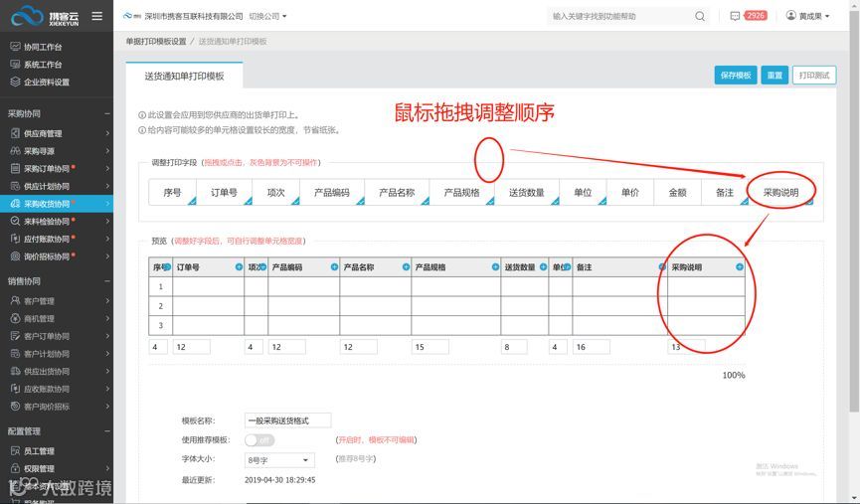860x504 pixels.
Task: Click the 单据打印模板设置 breadcrumb link
Action: [156, 41]
